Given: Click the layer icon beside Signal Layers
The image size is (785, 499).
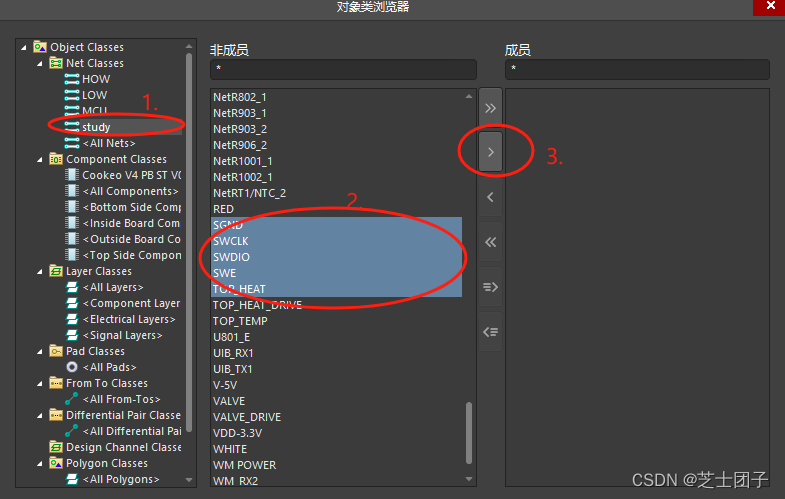Looking at the screenshot, I should pos(72,335).
